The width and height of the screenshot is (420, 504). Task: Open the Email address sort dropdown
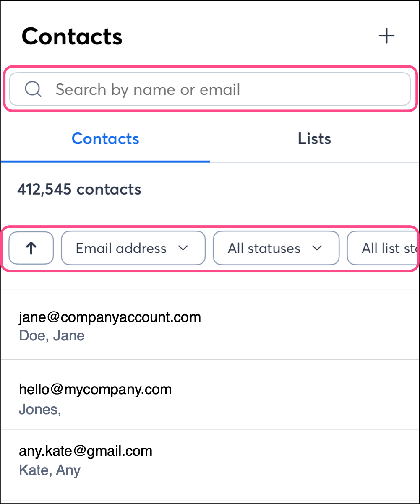[x=133, y=248]
